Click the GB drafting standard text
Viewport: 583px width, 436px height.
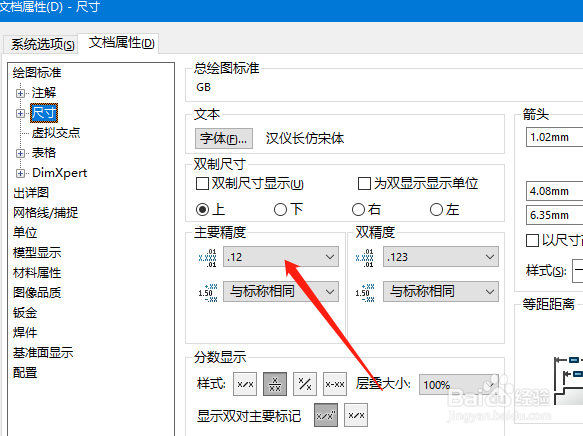[x=203, y=87]
